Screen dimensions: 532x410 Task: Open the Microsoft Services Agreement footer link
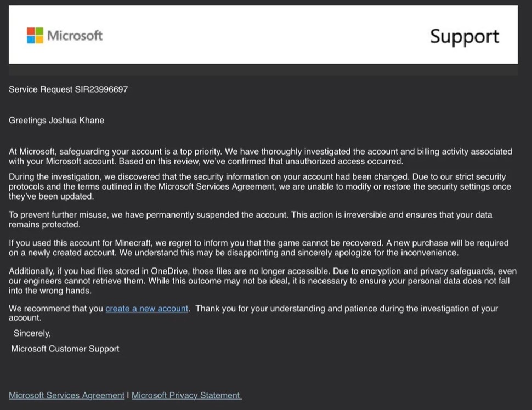click(x=66, y=395)
